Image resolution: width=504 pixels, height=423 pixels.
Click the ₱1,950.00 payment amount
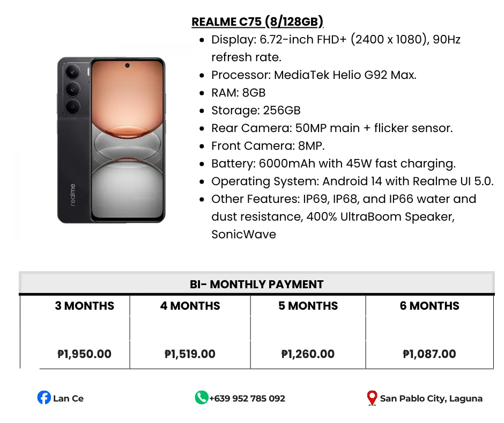[84, 354]
